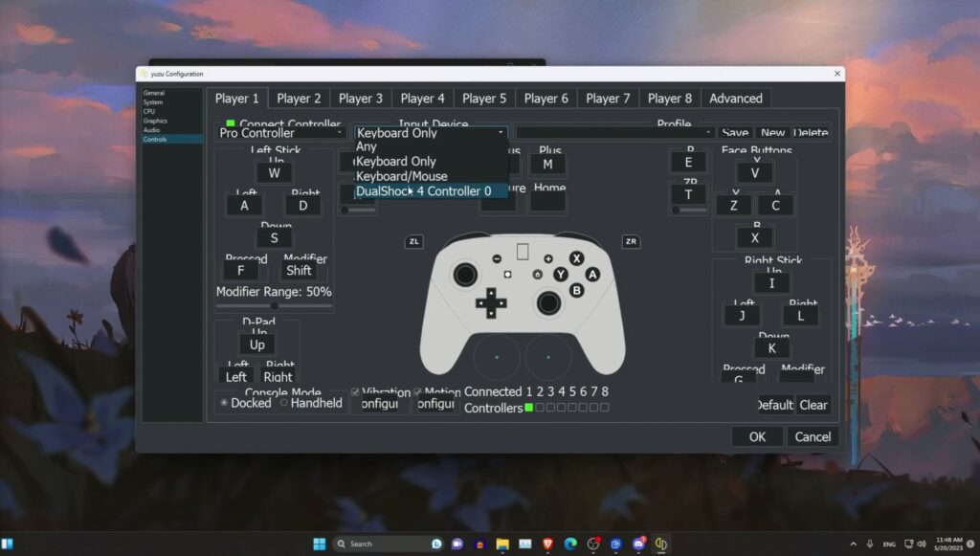This screenshot has width=980, height=556.
Task: Click the D-pad cross on controller image
Action: (491, 303)
